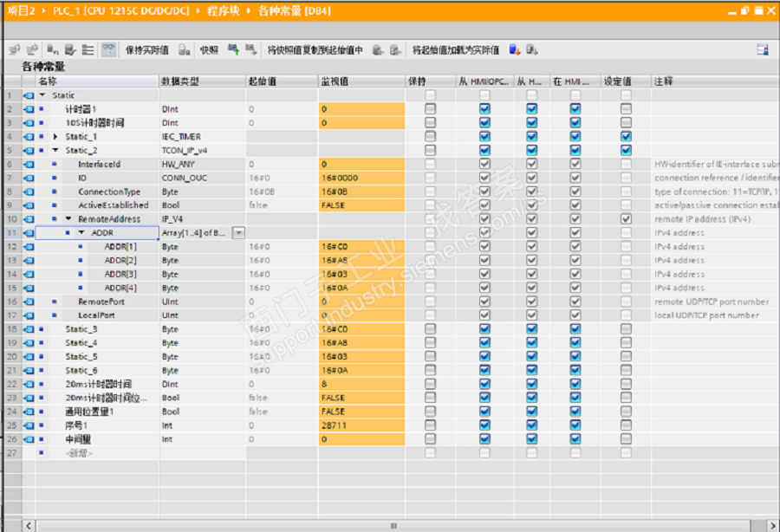Click 将快照值复制到起始值中 button
Viewport: 780px width, 532px height.
pyautogui.click(x=315, y=50)
